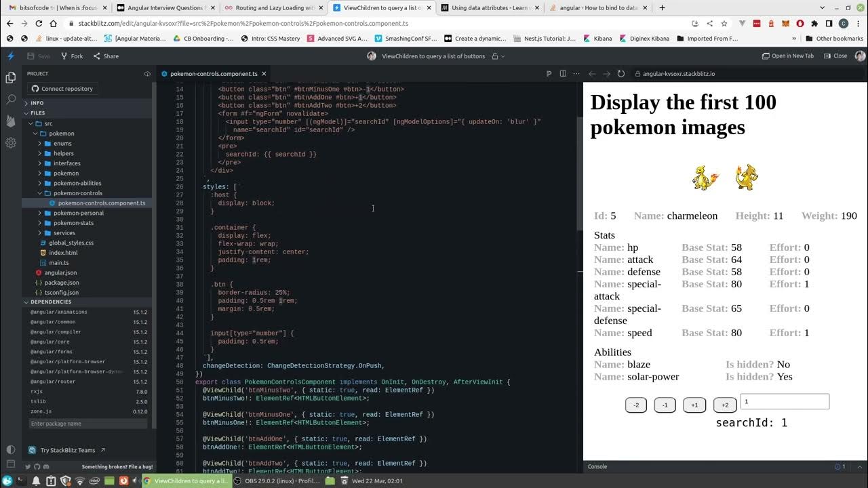Expand the interfaces folder
This screenshot has width=868, height=488.
[66, 163]
